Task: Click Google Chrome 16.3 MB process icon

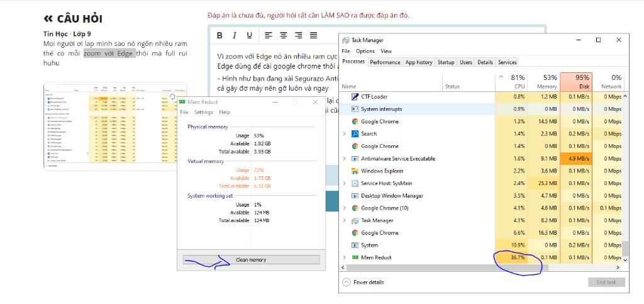Action: (355, 232)
